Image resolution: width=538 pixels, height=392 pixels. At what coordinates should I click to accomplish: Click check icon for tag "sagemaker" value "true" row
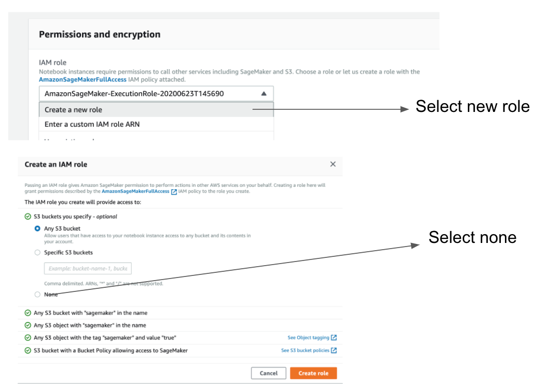click(x=28, y=338)
